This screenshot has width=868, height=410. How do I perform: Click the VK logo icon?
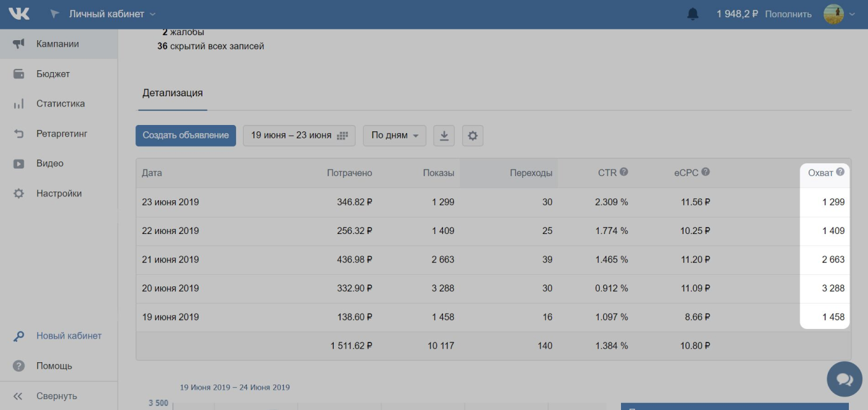(x=19, y=13)
